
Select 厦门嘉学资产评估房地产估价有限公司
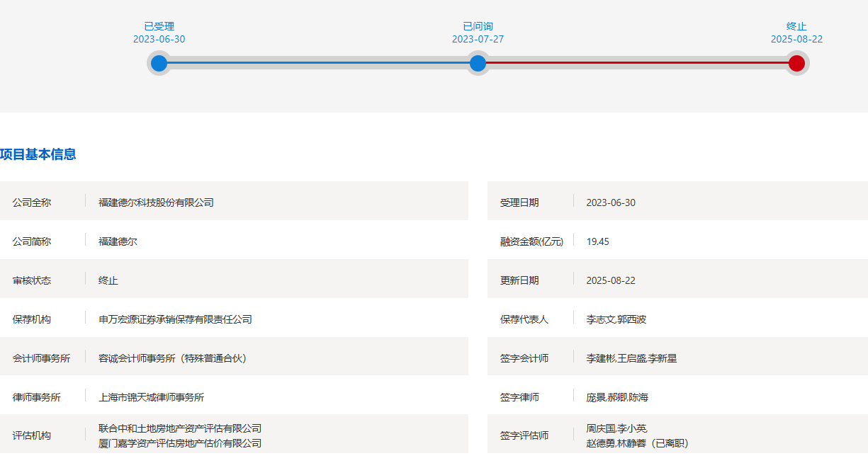[x=179, y=443]
